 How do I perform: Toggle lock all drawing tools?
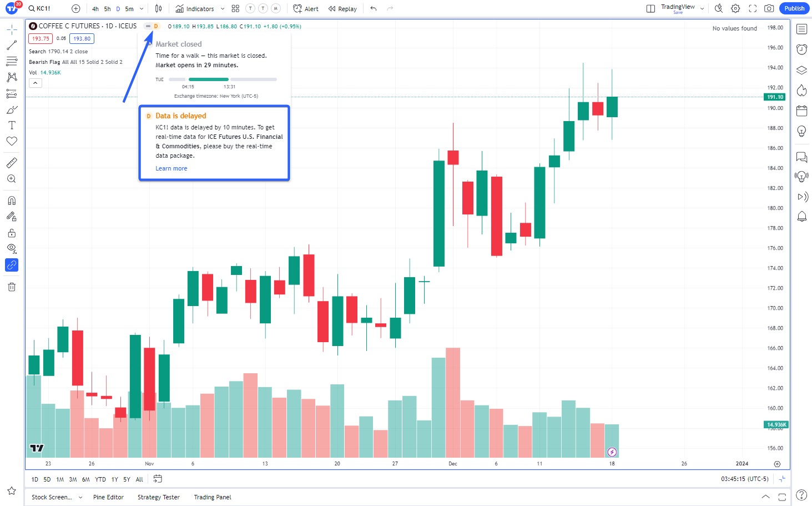[x=12, y=233]
